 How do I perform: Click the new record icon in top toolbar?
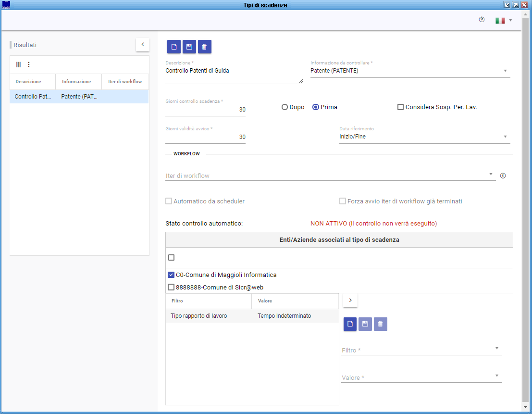[x=174, y=47]
